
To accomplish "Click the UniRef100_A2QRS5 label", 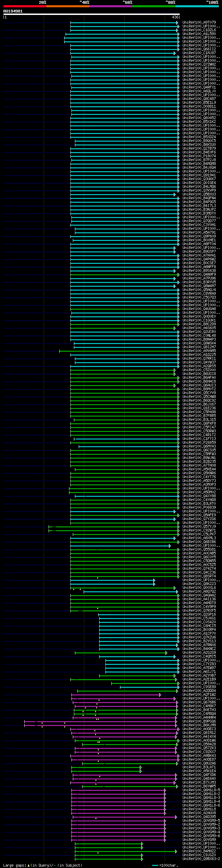I will click(199, 366).
